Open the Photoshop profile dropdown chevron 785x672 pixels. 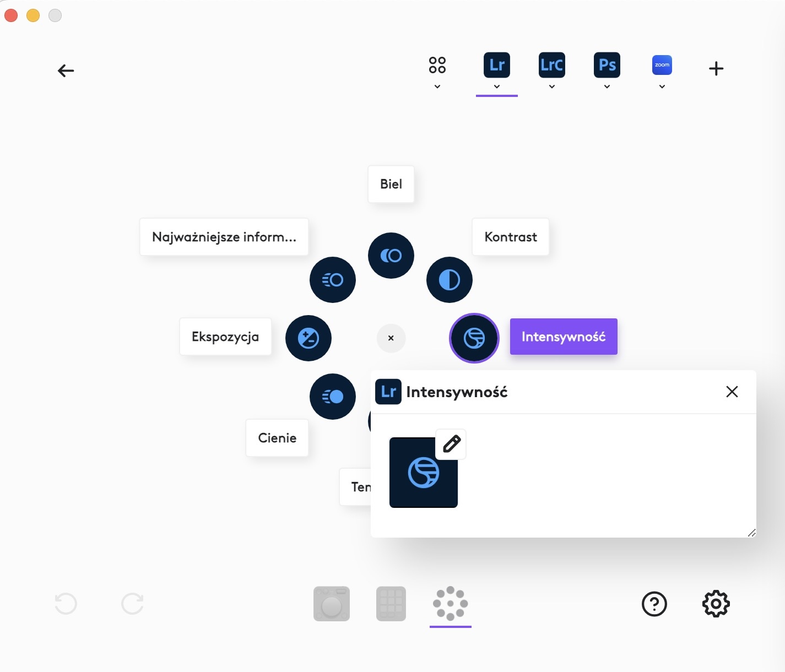pos(607,86)
